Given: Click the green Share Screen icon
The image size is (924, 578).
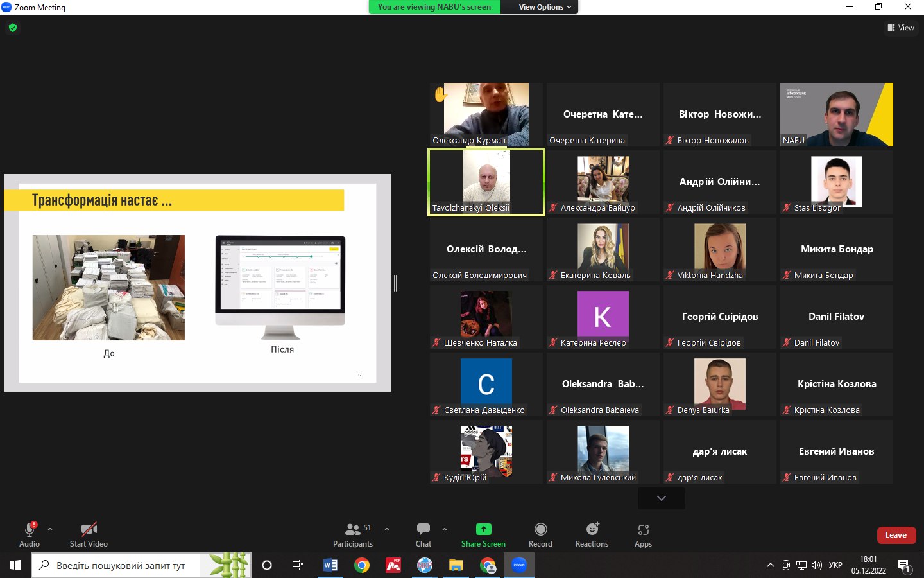Looking at the screenshot, I should [x=483, y=529].
